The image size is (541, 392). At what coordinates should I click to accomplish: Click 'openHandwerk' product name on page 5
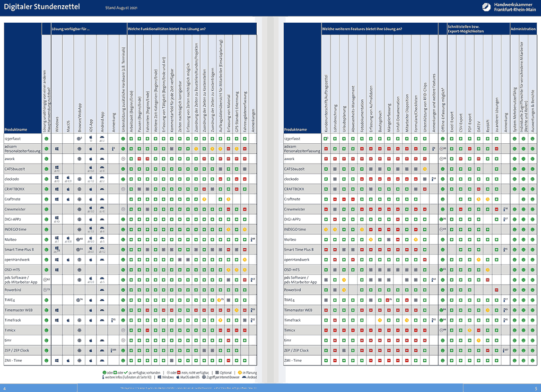(x=297, y=260)
